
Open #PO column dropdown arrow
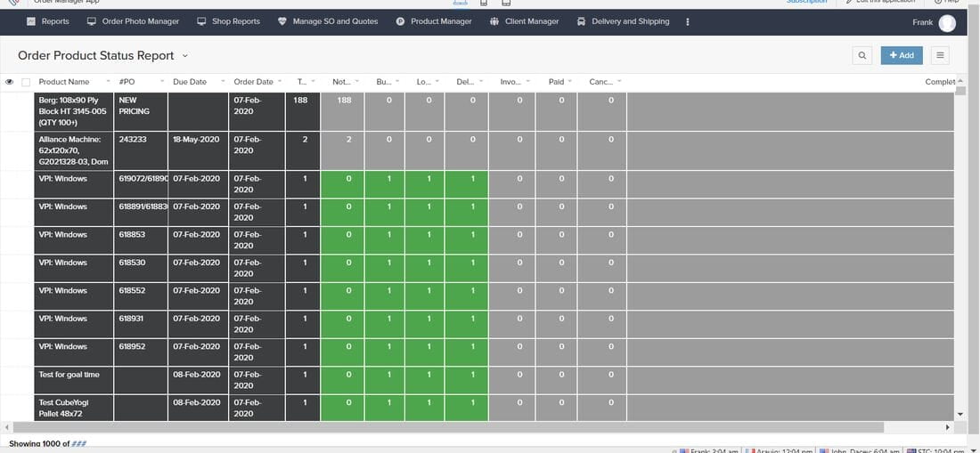pos(162,82)
